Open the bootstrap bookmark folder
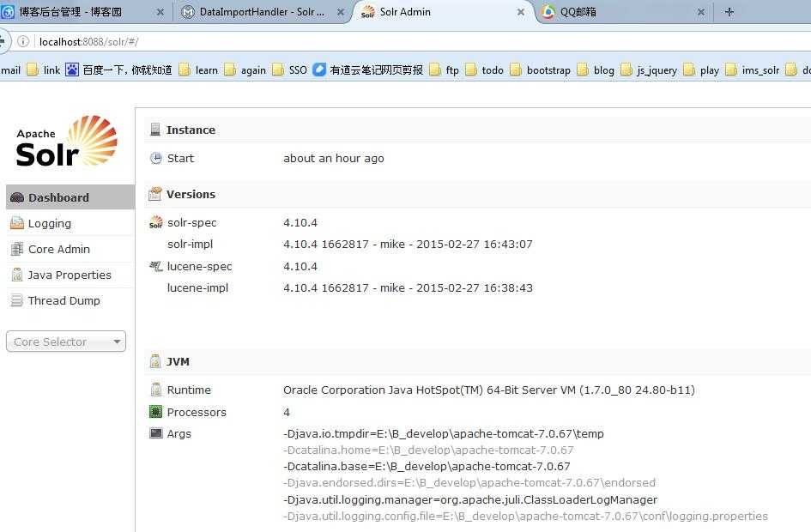 click(x=541, y=70)
